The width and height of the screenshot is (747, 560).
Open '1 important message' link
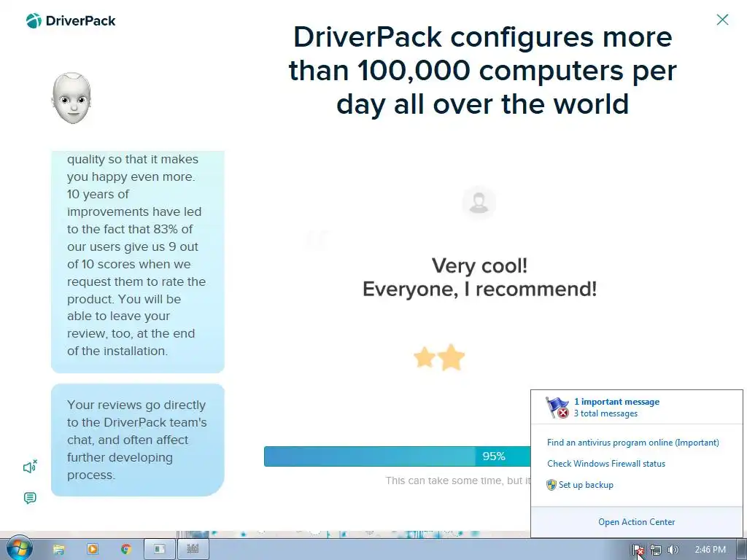[x=616, y=402]
